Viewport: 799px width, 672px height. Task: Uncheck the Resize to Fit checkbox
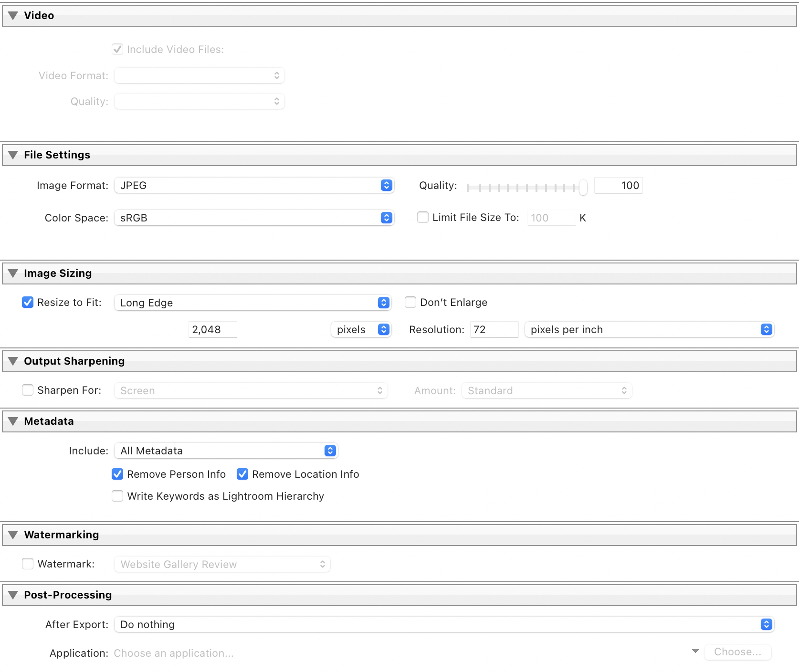point(28,303)
